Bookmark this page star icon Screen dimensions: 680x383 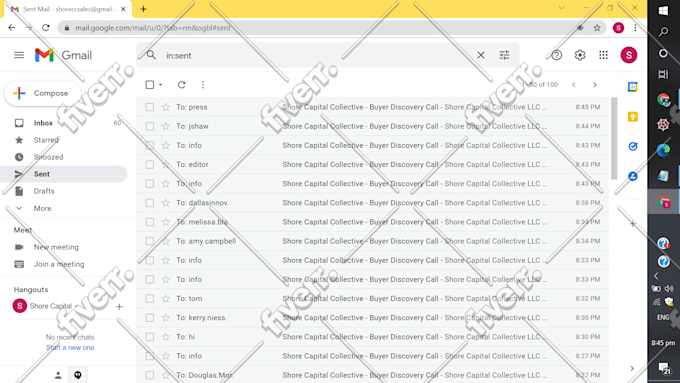(597, 28)
